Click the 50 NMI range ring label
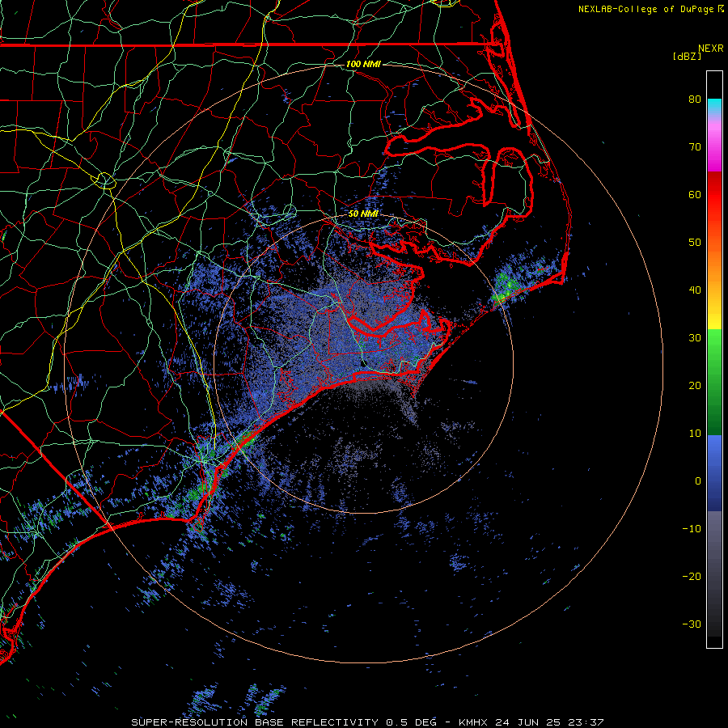This screenshot has width=728, height=728. pos(363,214)
